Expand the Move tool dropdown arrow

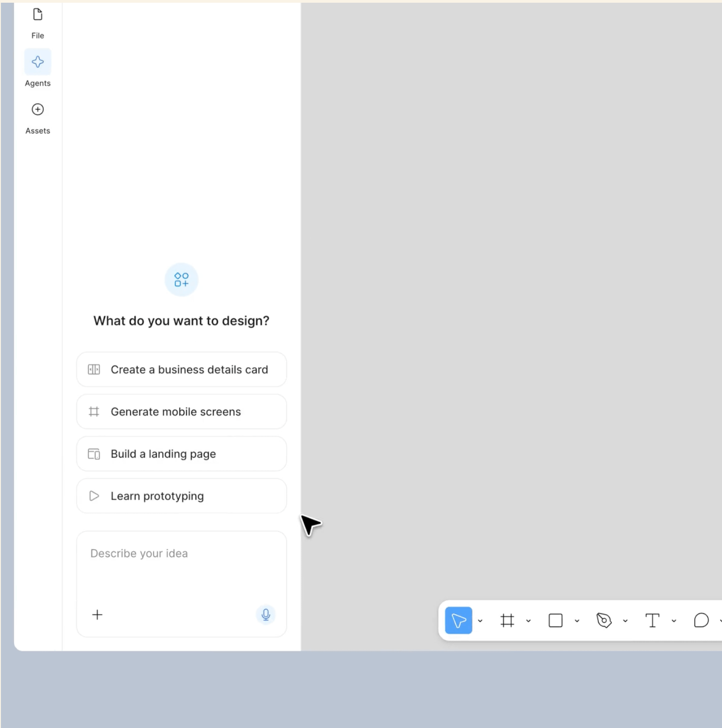point(480,621)
